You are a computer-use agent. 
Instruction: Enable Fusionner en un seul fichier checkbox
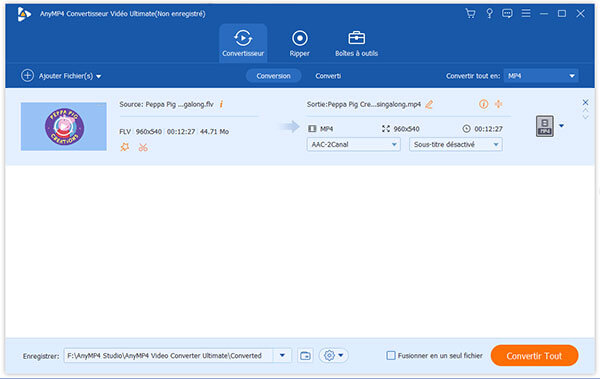391,356
